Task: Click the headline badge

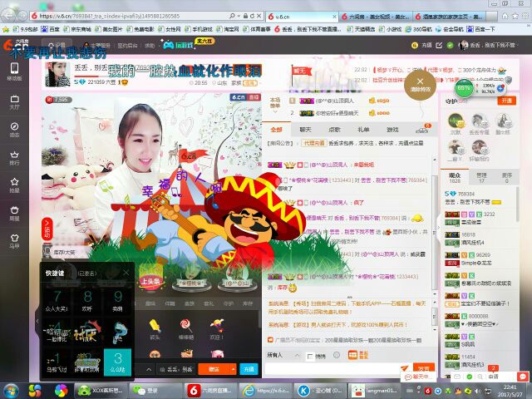Action: pos(150,281)
